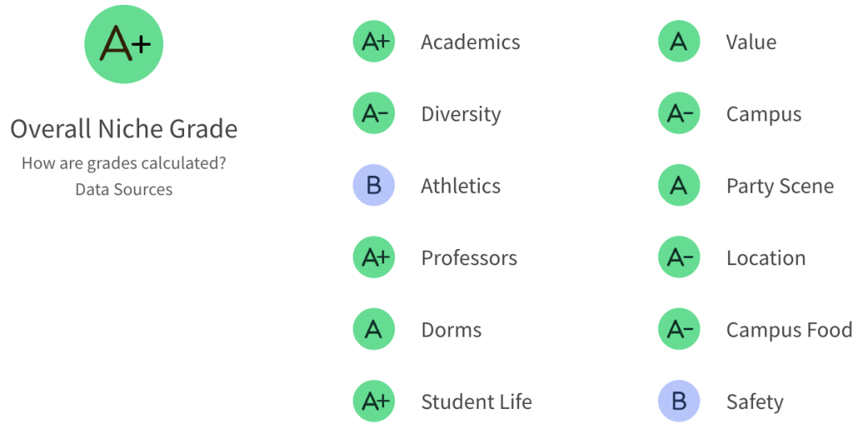This screenshot has height=429, width=868.
Task: Click the A- badge beside Campus
Action: click(679, 113)
